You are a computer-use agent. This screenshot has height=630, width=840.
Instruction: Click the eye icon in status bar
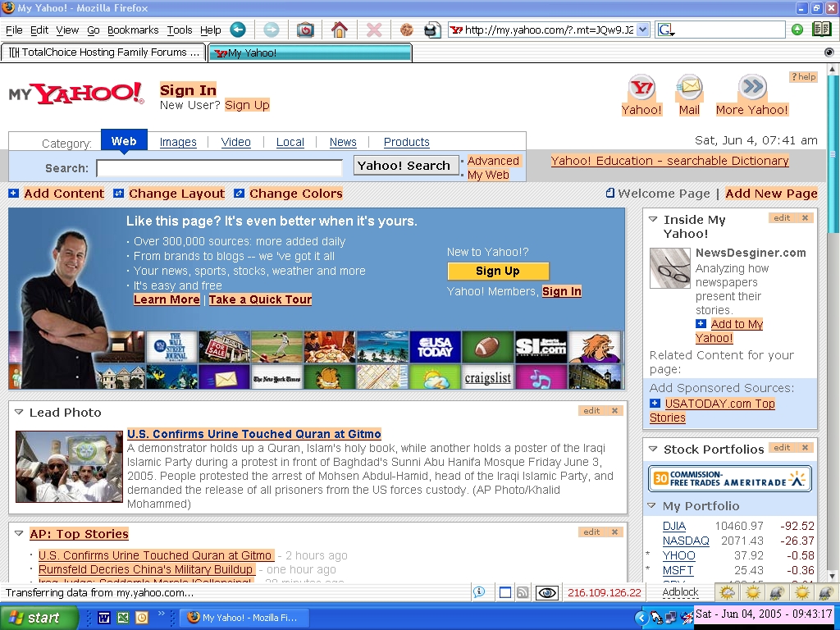coord(547,592)
